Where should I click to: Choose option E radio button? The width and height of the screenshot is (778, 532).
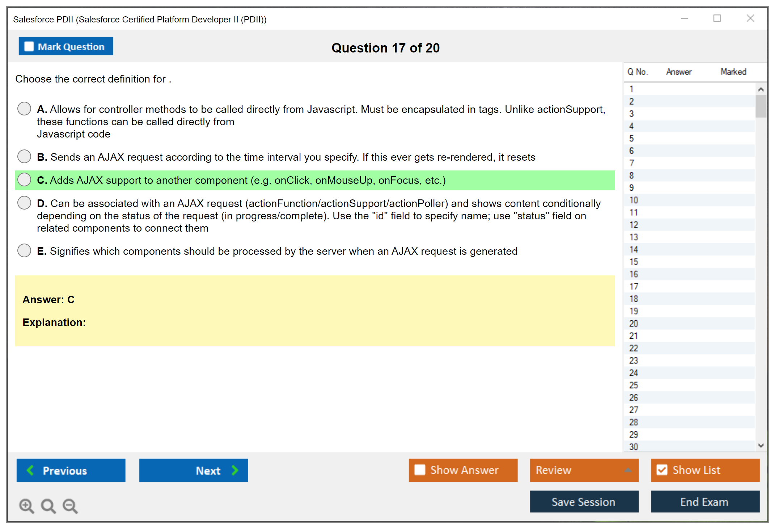tap(24, 250)
